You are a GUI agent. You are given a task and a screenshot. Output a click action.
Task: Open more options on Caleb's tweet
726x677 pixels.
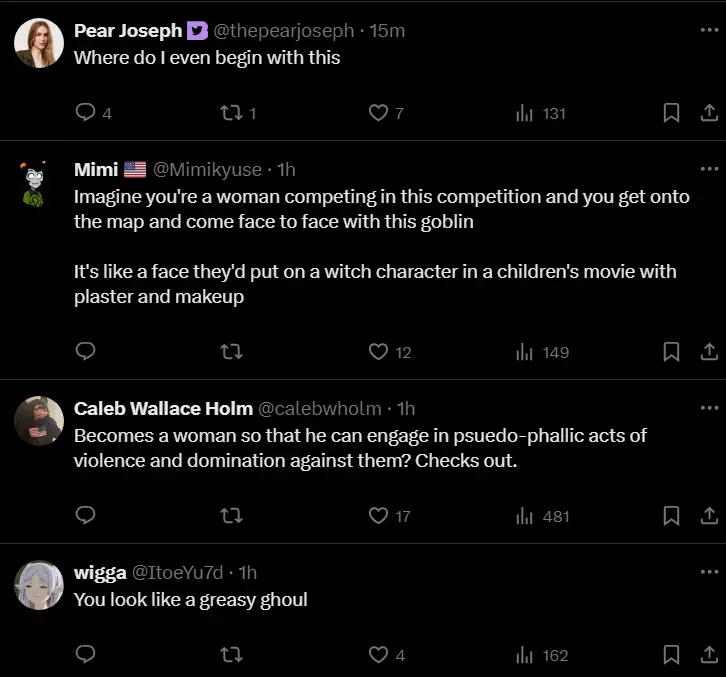(x=709, y=408)
